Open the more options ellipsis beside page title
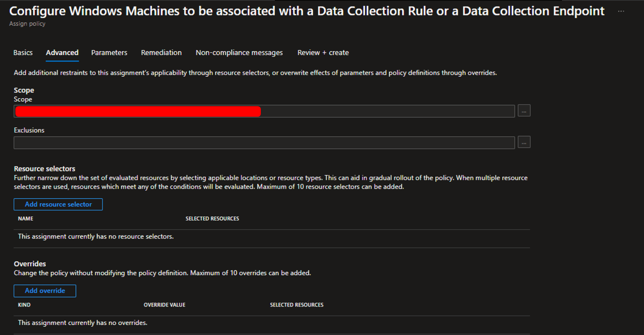This screenshot has height=335, width=644. coord(621,11)
